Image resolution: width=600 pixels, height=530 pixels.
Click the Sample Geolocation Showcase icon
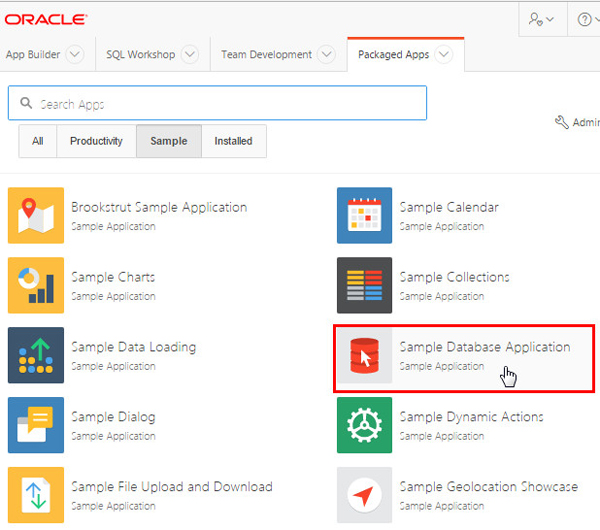pyautogui.click(x=364, y=495)
